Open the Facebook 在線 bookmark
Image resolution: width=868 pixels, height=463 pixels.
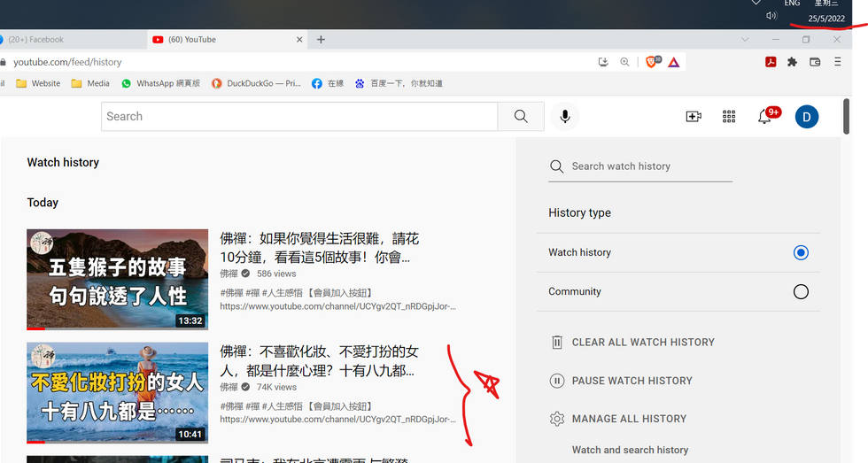(x=328, y=83)
